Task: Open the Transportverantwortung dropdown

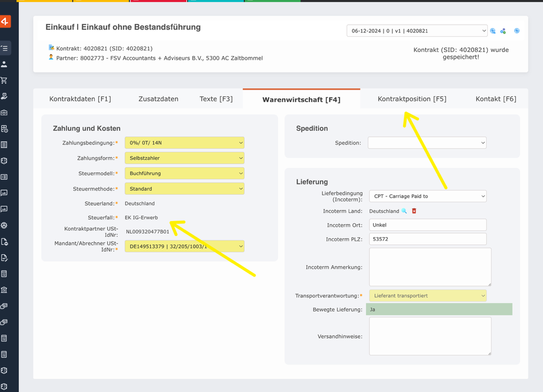Action: coord(428,295)
